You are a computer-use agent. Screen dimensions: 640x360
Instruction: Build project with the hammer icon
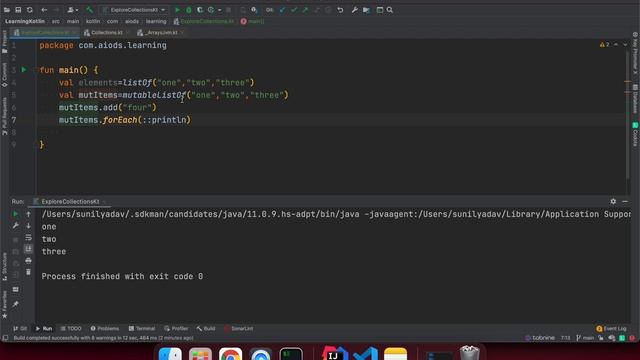[x=89, y=10]
